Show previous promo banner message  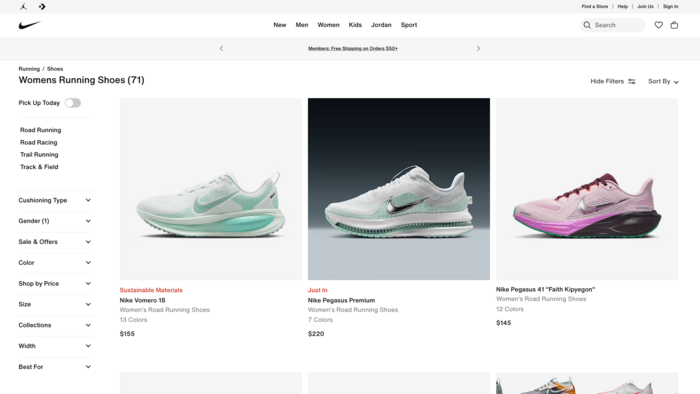click(221, 48)
